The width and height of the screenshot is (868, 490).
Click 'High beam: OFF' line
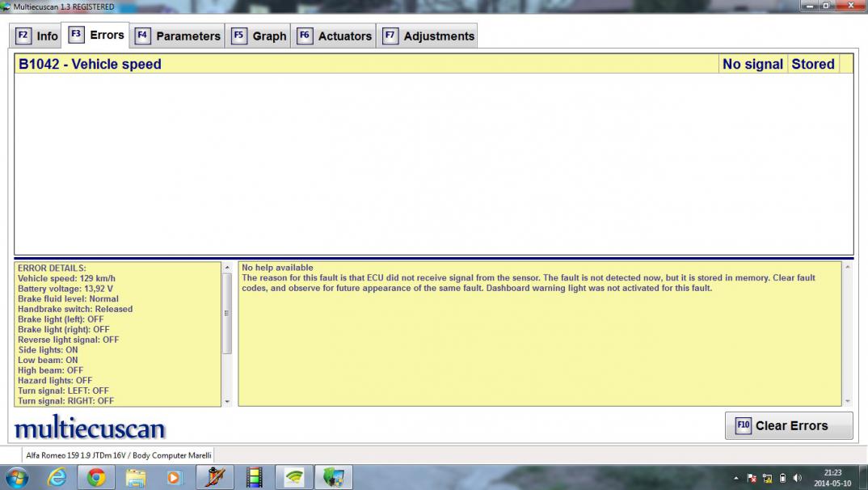(50, 370)
